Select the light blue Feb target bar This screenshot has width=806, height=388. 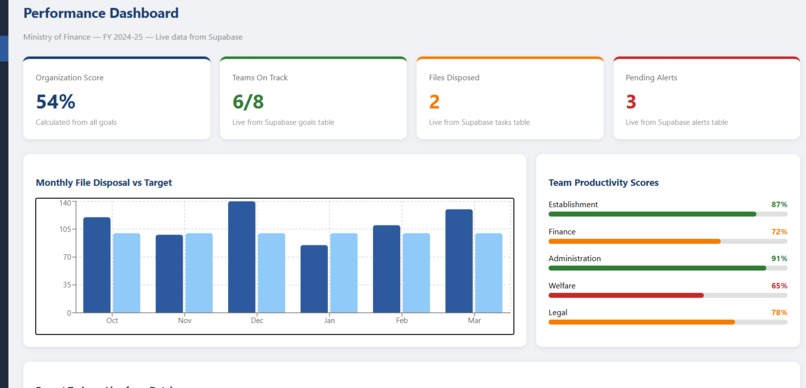[416, 273]
